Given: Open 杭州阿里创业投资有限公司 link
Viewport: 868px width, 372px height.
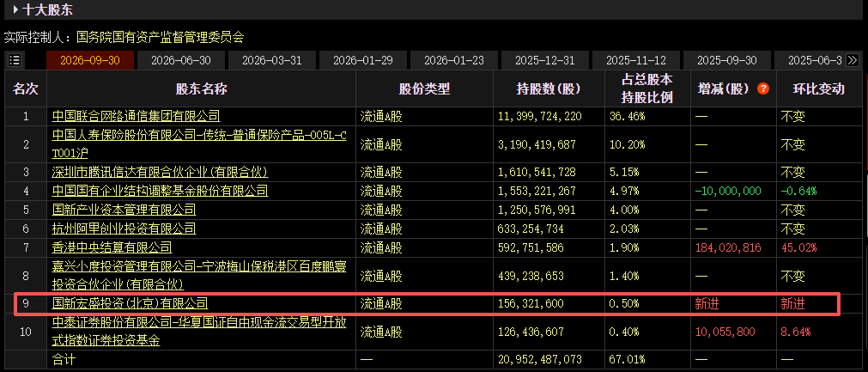Looking at the screenshot, I should (124, 229).
